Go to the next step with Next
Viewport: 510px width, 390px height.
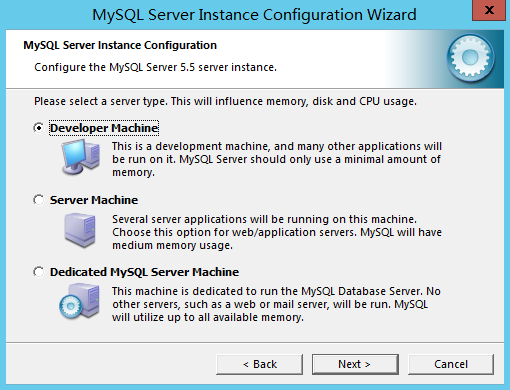[355, 364]
